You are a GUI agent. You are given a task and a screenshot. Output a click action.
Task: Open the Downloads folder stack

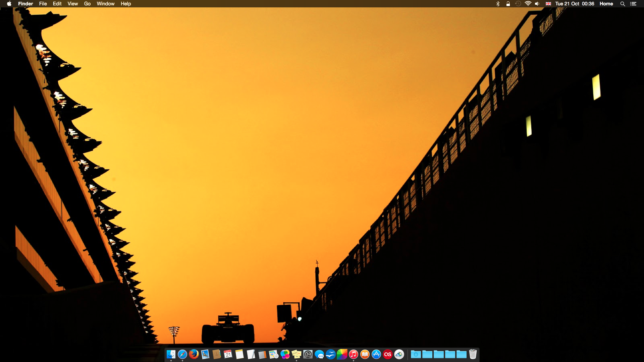click(x=416, y=354)
